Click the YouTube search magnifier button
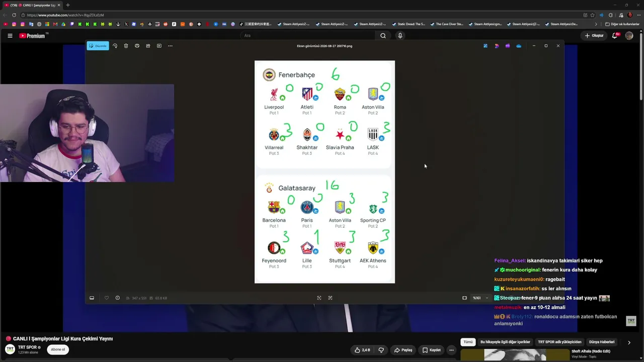 [383, 36]
